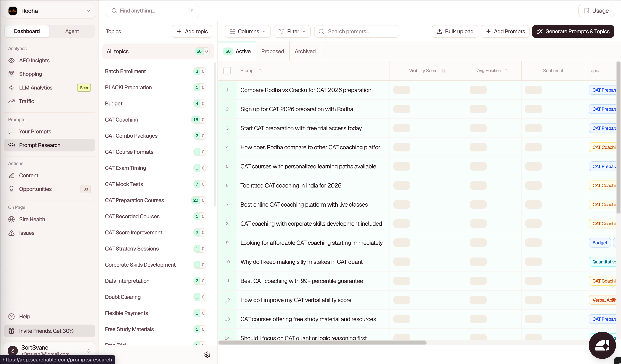The width and height of the screenshot is (621, 364).
Task: Sort by Visibility Score arrows
Action: pos(443,71)
